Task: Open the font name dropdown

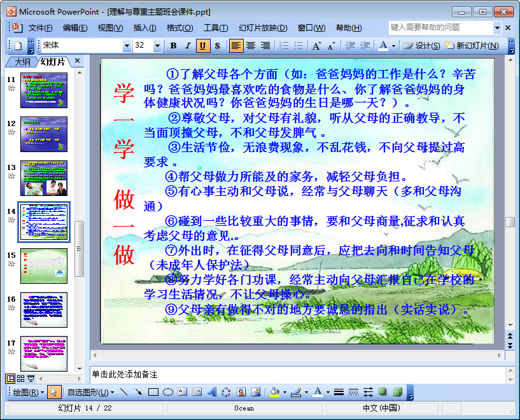Action: [x=127, y=46]
